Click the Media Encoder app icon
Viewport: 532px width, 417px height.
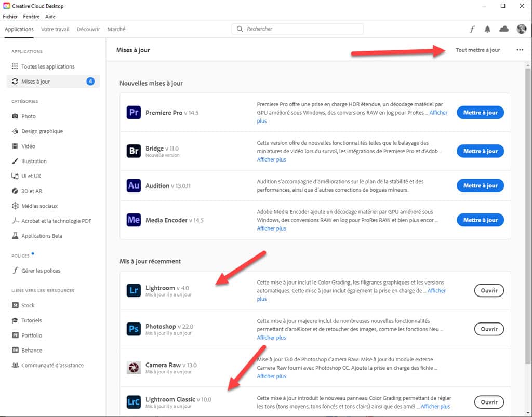coord(134,220)
